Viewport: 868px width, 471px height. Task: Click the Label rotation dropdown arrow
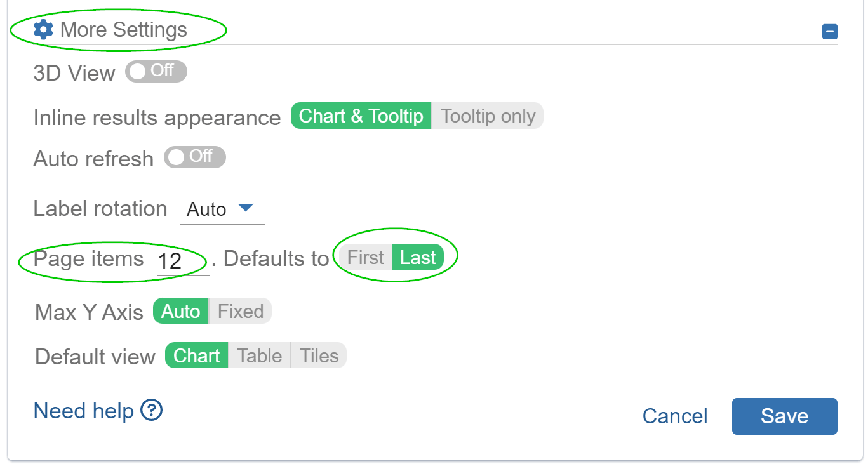pyautogui.click(x=246, y=208)
